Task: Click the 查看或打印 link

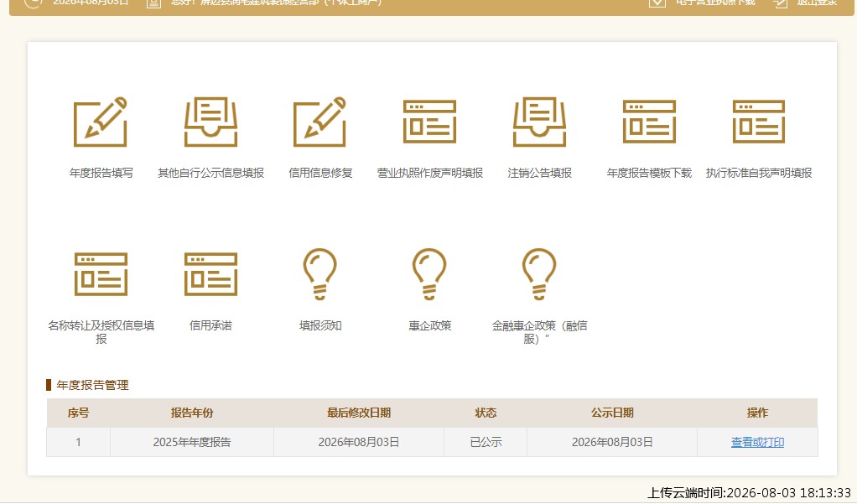Action: (x=757, y=442)
